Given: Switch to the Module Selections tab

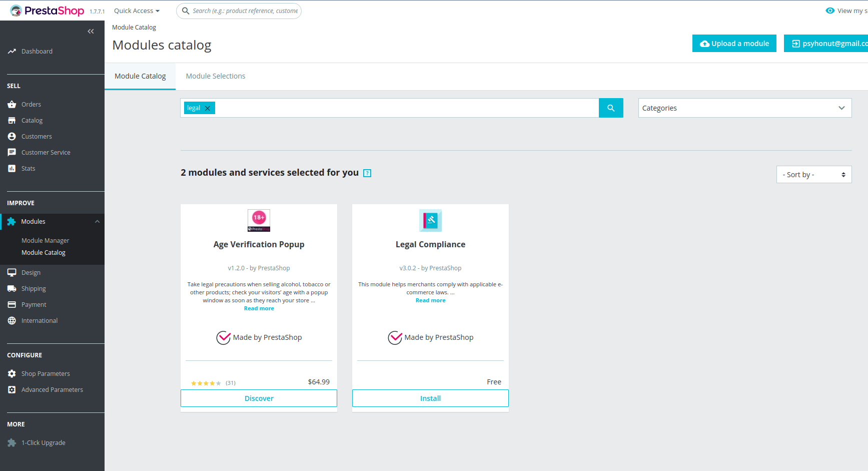Looking at the screenshot, I should click(216, 76).
